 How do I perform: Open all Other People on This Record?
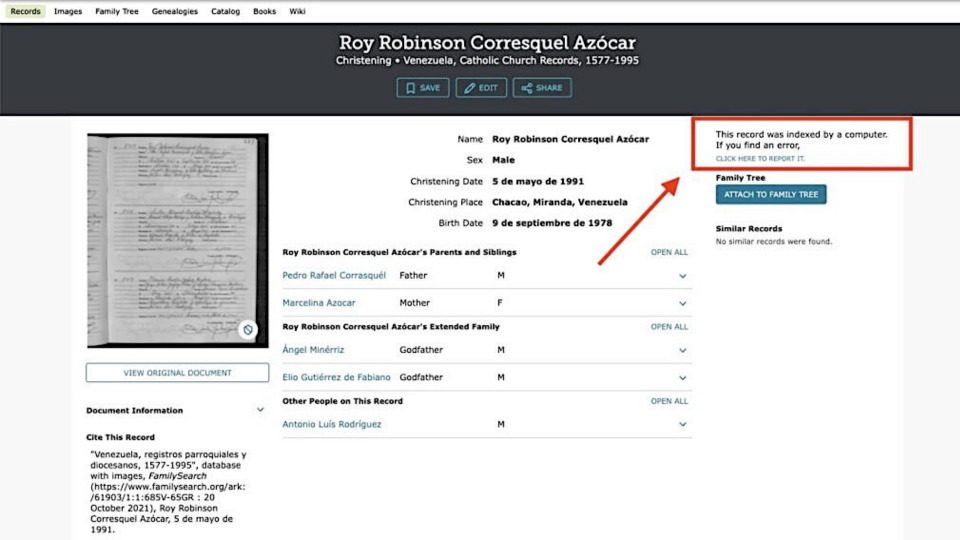coord(669,401)
